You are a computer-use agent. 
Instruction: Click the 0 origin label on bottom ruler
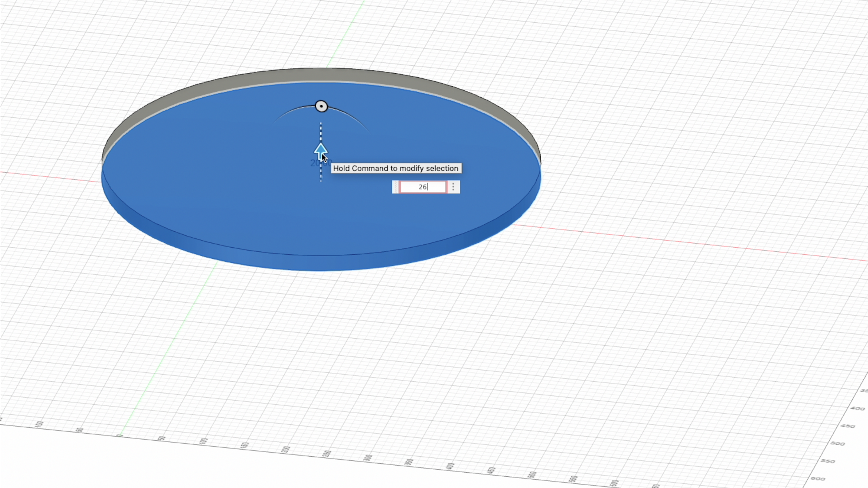click(x=120, y=436)
